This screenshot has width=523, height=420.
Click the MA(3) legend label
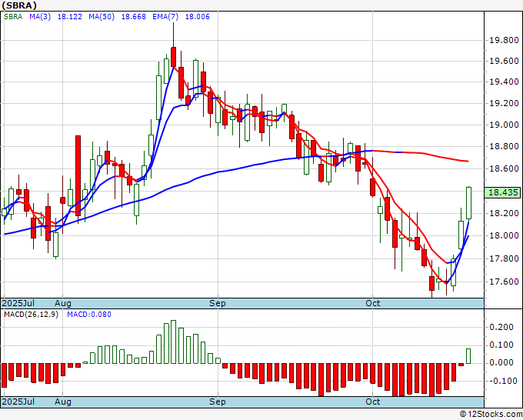[40, 17]
